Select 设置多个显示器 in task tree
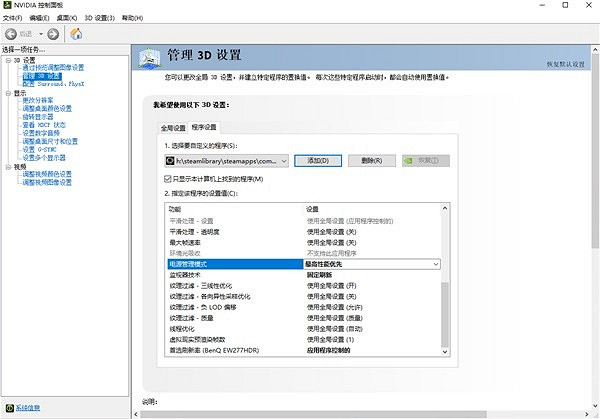 [44, 158]
